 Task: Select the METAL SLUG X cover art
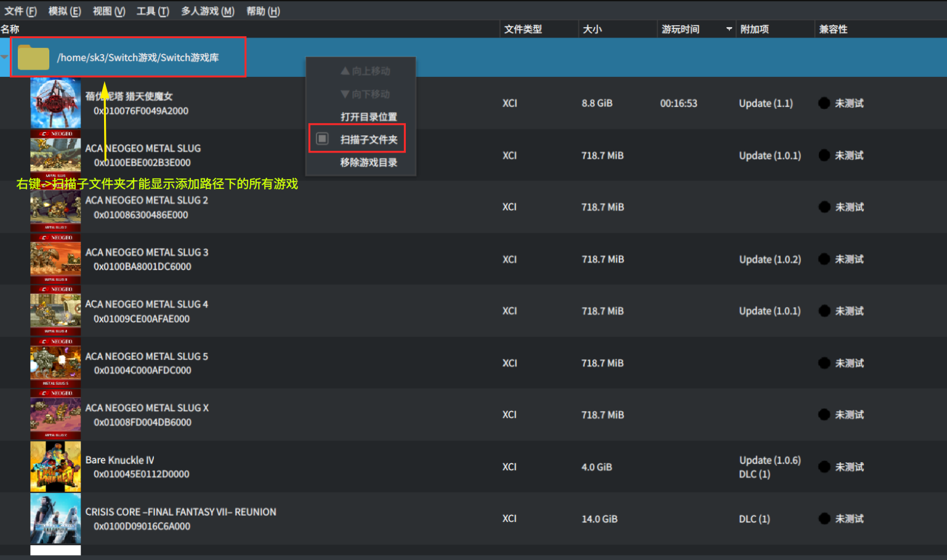(55, 415)
